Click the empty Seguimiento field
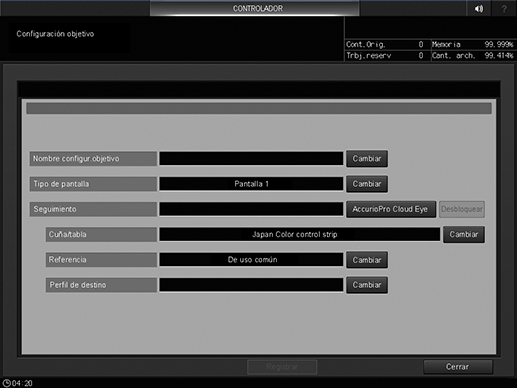 pos(251,209)
